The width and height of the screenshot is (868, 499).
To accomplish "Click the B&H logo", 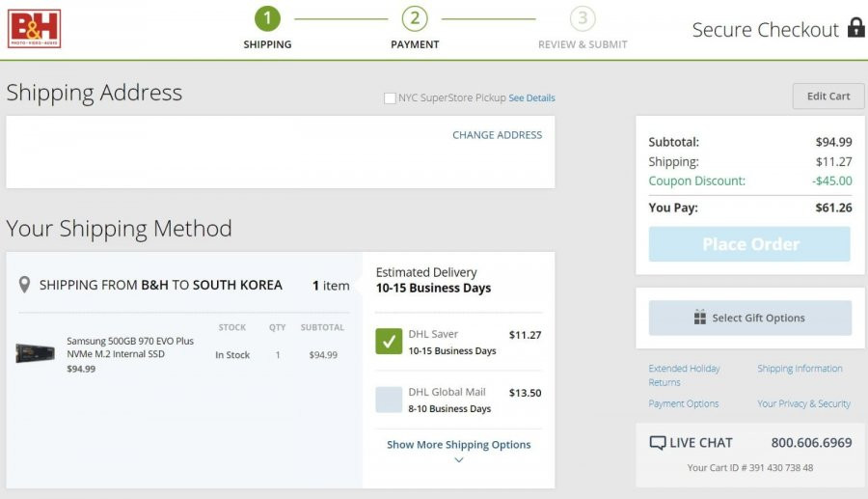I will coord(34,29).
